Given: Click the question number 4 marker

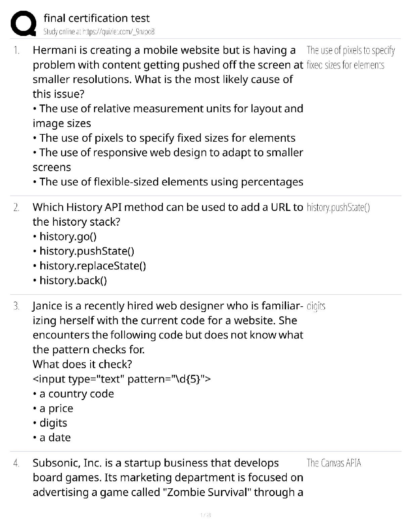Looking at the screenshot, I should pyautogui.click(x=16, y=463).
